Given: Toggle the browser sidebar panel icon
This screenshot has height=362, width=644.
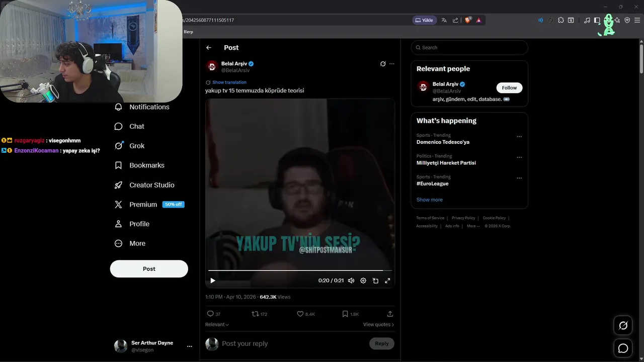Looking at the screenshot, I should point(597,20).
